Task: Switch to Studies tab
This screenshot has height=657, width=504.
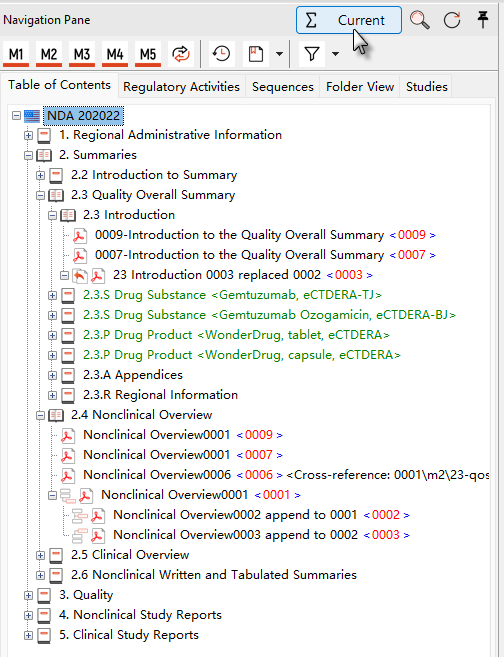Action: 426,87
